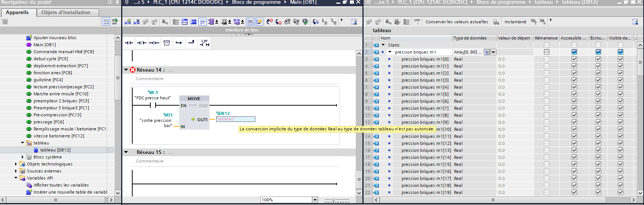The width and height of the screenshot is (644, 205).
Task: Insert a normally open contact
Action: [129, 43]
